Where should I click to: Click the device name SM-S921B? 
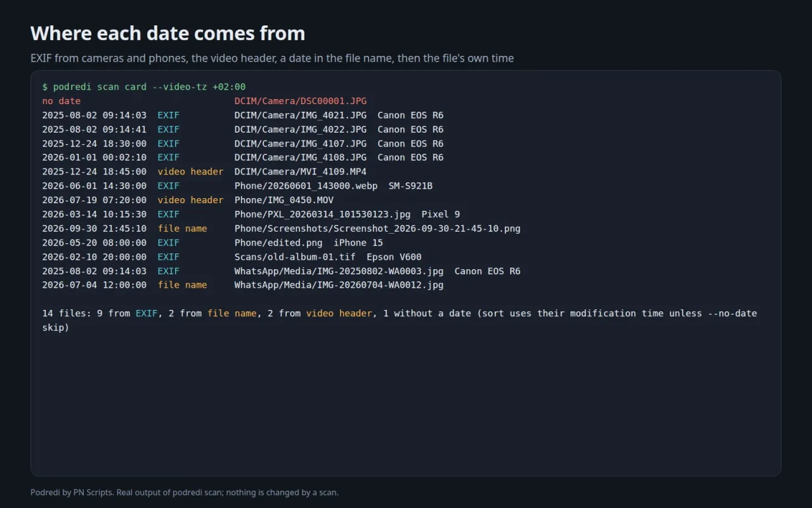tap(410, 185)
